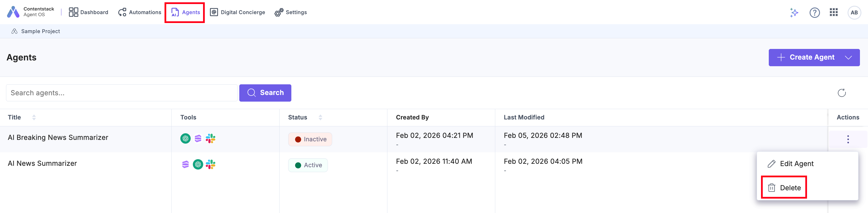
Task: Open the Settings tab
Action: pyautogui.click(x=290, y=12)
